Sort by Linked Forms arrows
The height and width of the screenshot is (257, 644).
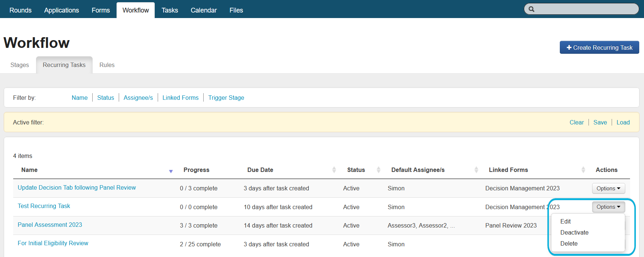click(x=583, y=170)
